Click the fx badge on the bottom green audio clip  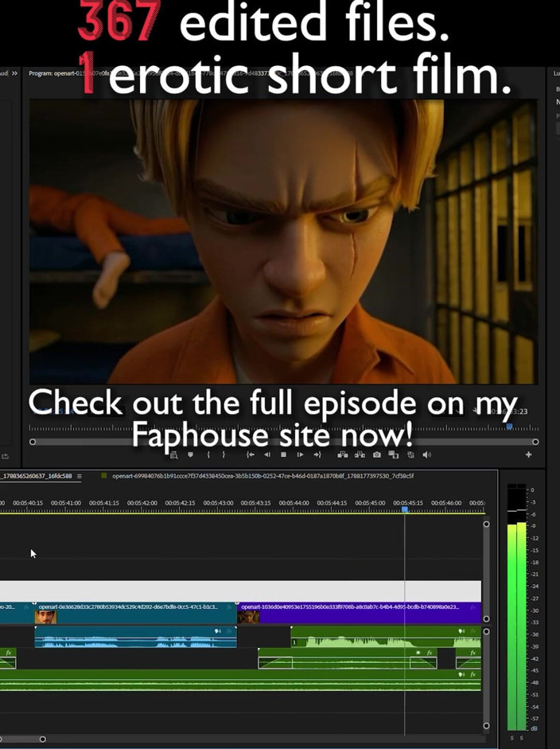click(x=473, y=674)
